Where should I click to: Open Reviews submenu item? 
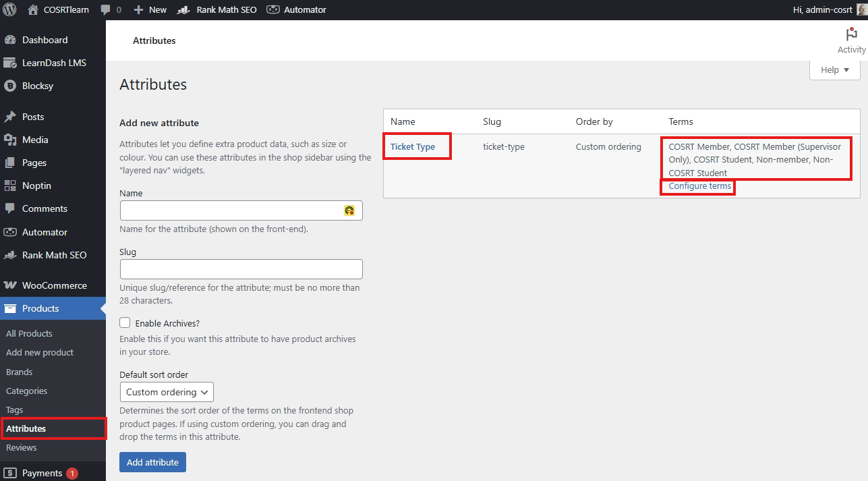pos(22,447)
